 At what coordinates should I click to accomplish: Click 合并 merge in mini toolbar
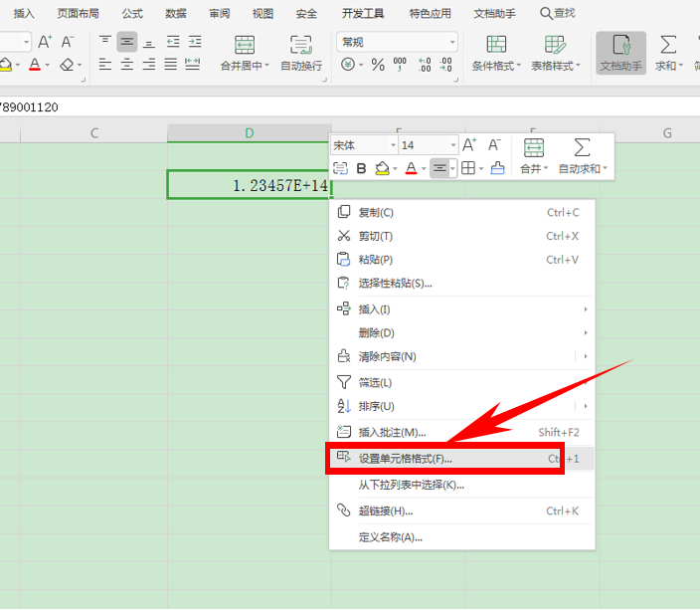(534, 156)
